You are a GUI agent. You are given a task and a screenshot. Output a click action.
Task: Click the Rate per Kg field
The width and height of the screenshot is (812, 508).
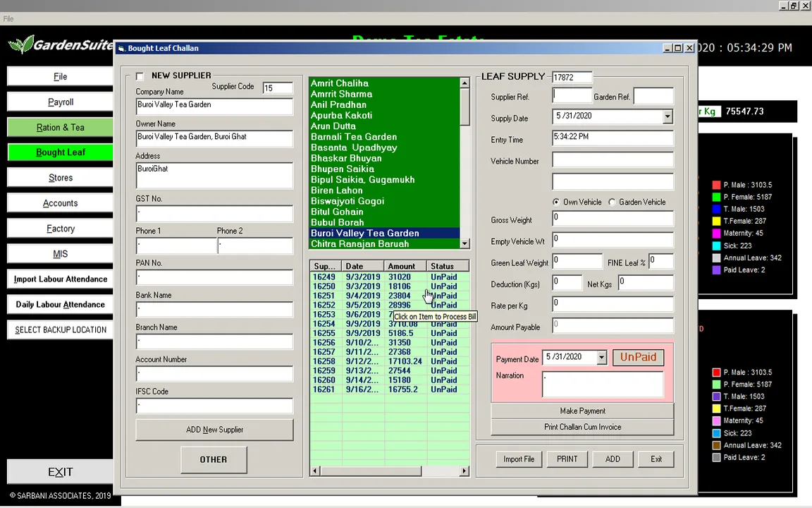pyautogui.click(x=613, y=304)
